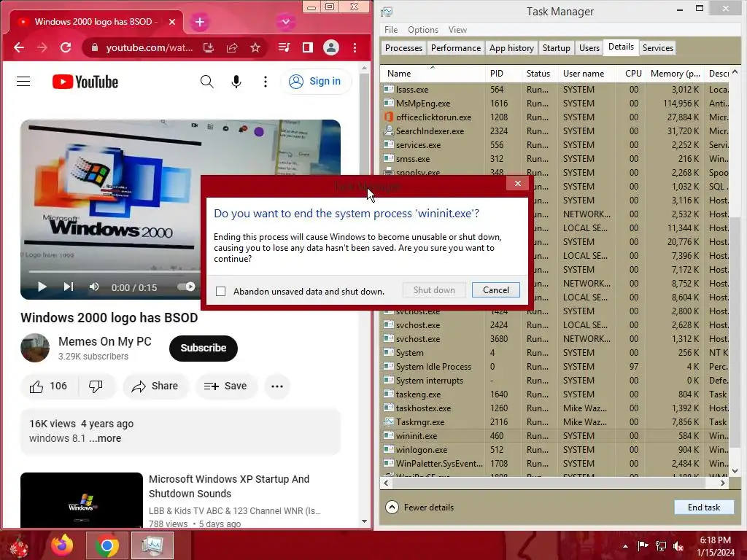
Task: Open Task Manager File menu
Action: pos(391,29)
